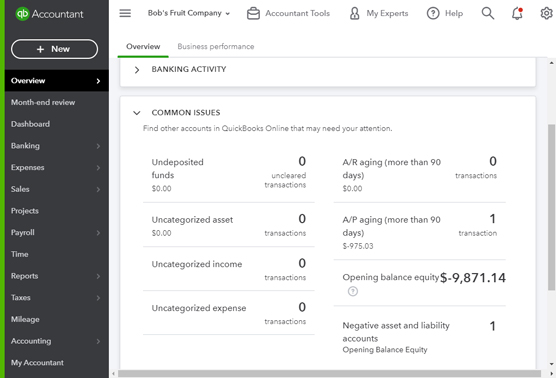Viewport: 556px width, 378px height.
Task: Click the My Experts label
Action: pos(387,13)
